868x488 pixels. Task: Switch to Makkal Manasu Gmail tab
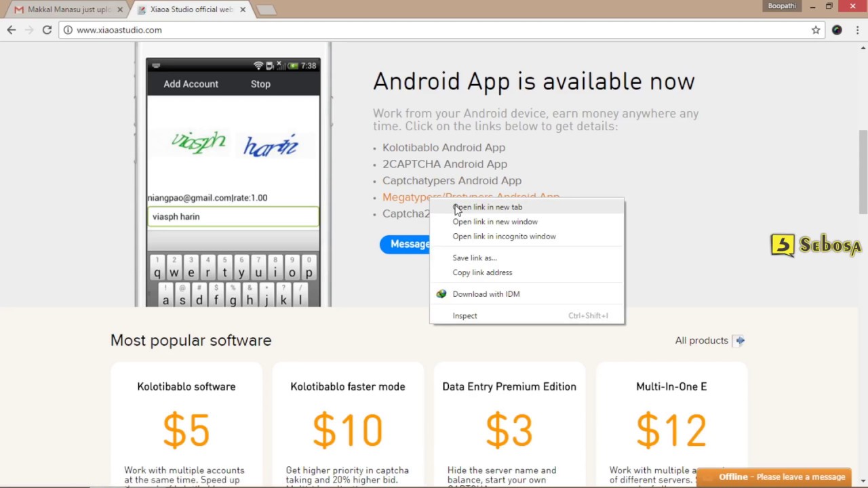64,9
